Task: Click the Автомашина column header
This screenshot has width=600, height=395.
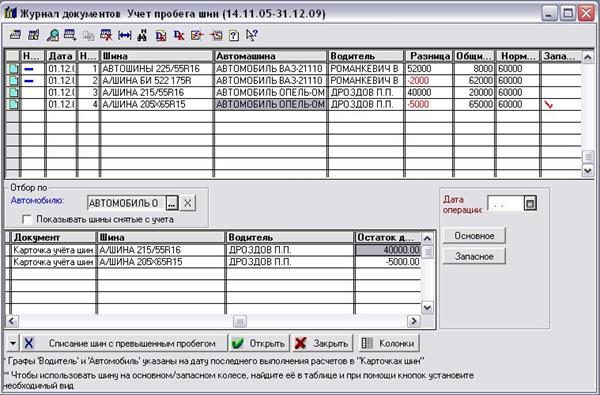Action: (270, 56)
